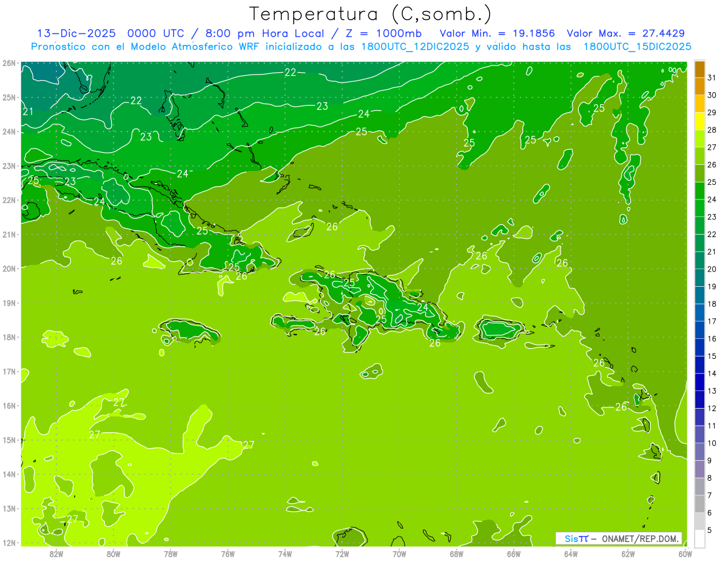Click the orange swatch between 30 and 31
Viewport: 728px width, 562px height.
(x=699, y=87)
